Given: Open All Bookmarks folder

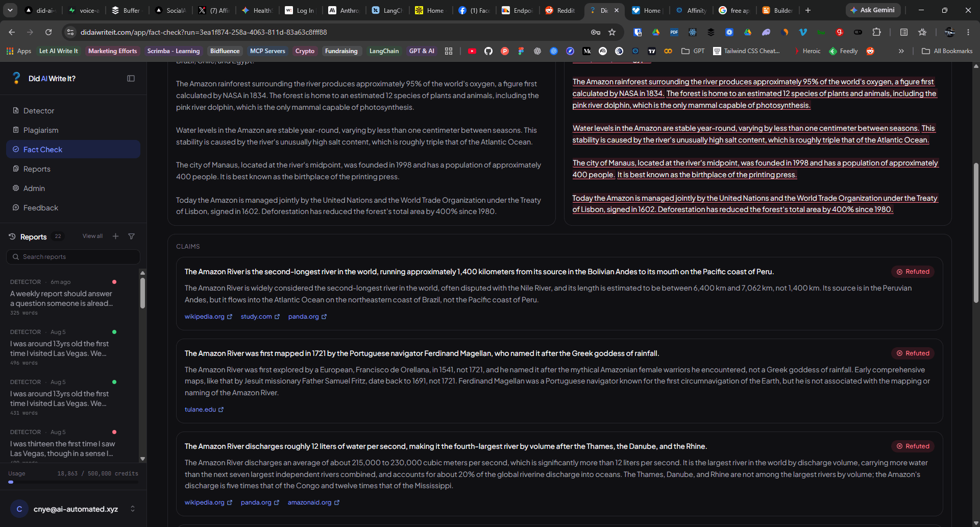Looking at the screenshot, I should (947, 51).
